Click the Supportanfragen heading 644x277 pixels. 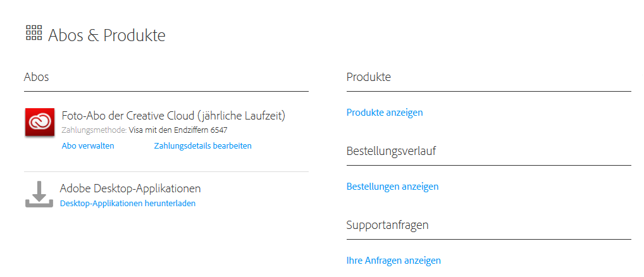click(x=387, y=225)
